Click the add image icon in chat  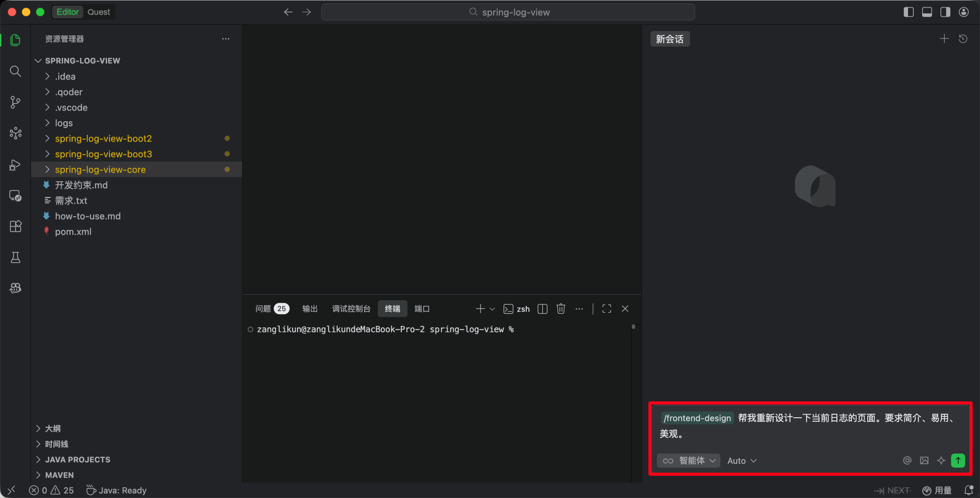tap(924, 460)
